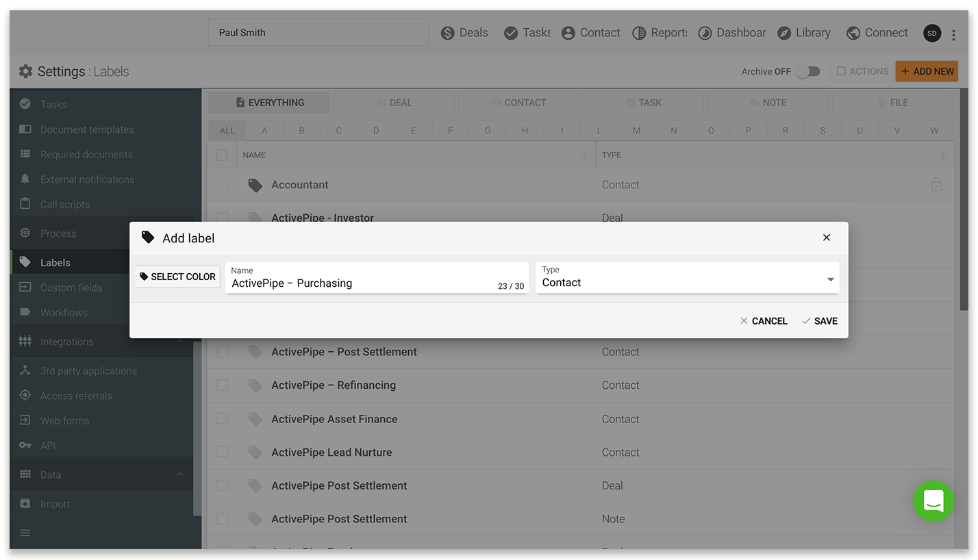978x560 pixels.
Task: Select the EVERYTHING filter tab
Action: pos(270,103)
